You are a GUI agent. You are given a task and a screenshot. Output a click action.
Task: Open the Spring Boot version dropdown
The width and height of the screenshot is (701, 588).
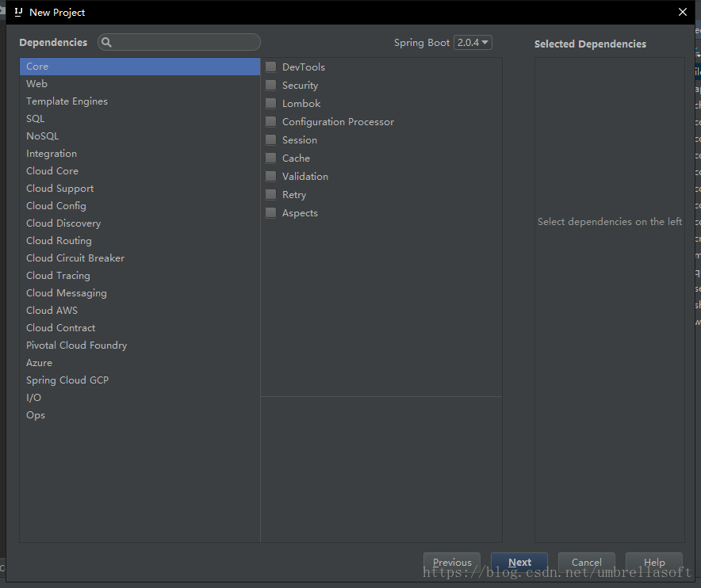click(473, 43)
